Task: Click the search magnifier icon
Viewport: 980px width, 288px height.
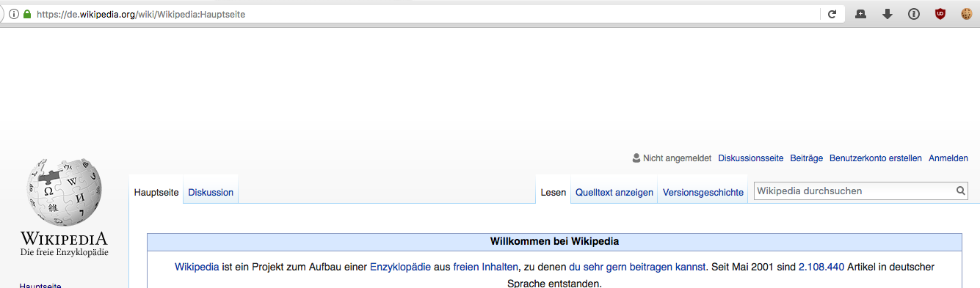Action: point(960,191)
